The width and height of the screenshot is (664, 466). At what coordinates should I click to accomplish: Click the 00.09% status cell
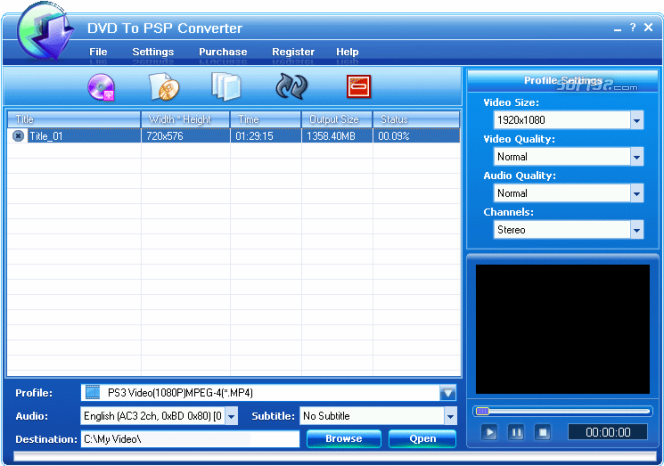tap(416, 136)
